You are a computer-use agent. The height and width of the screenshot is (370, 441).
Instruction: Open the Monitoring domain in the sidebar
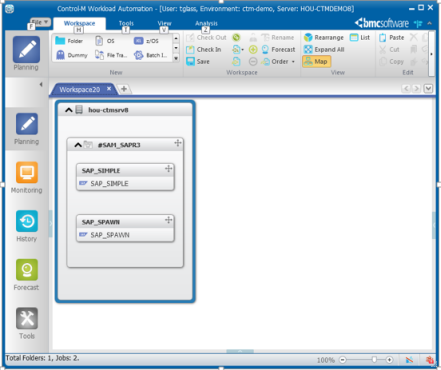27,173
